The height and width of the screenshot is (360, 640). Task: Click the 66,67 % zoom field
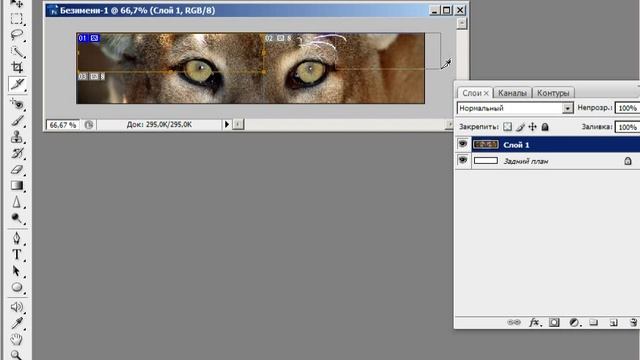(x=62, y=125)
